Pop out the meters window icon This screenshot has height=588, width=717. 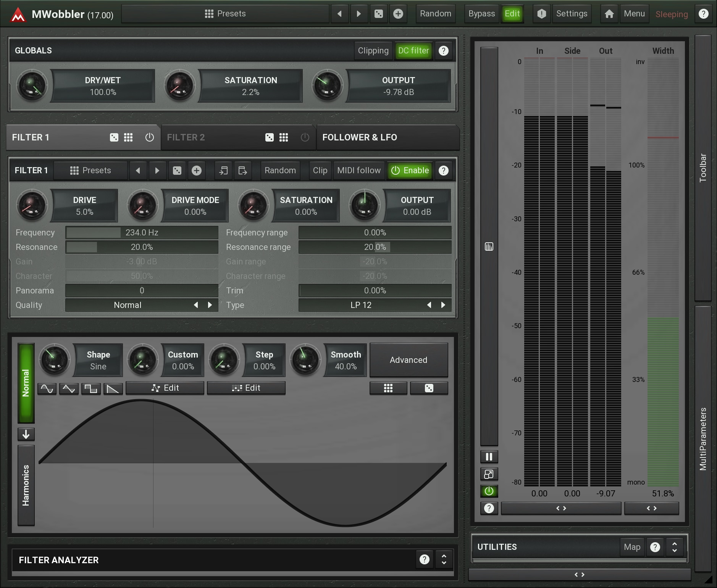(x=489, y=474)
